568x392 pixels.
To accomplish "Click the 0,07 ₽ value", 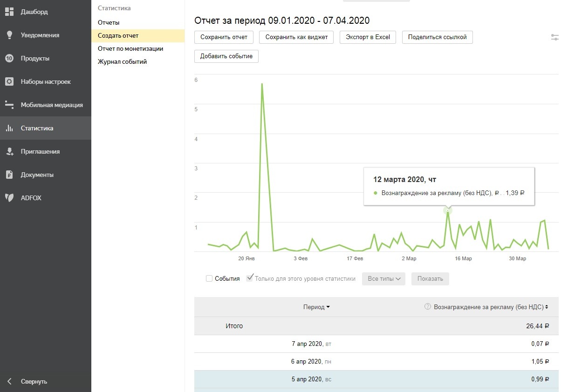I will pyautogui.click(x=540, y=344).
